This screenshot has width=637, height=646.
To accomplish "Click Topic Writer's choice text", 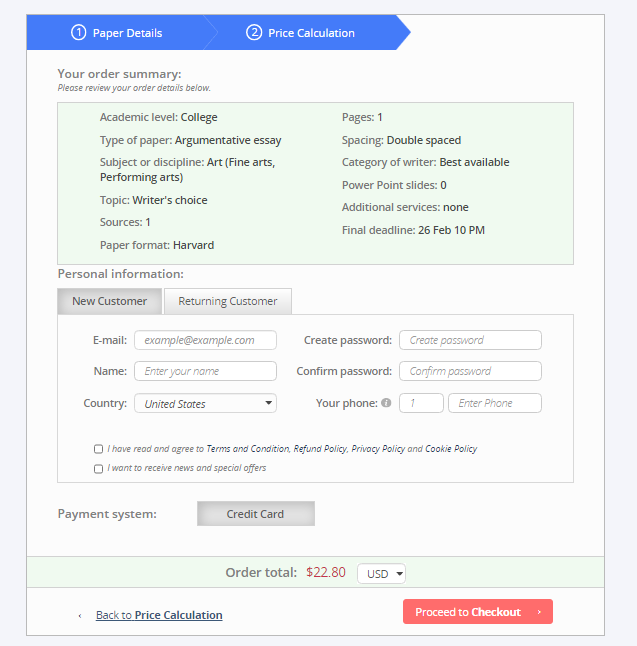I will click(154, 200).
